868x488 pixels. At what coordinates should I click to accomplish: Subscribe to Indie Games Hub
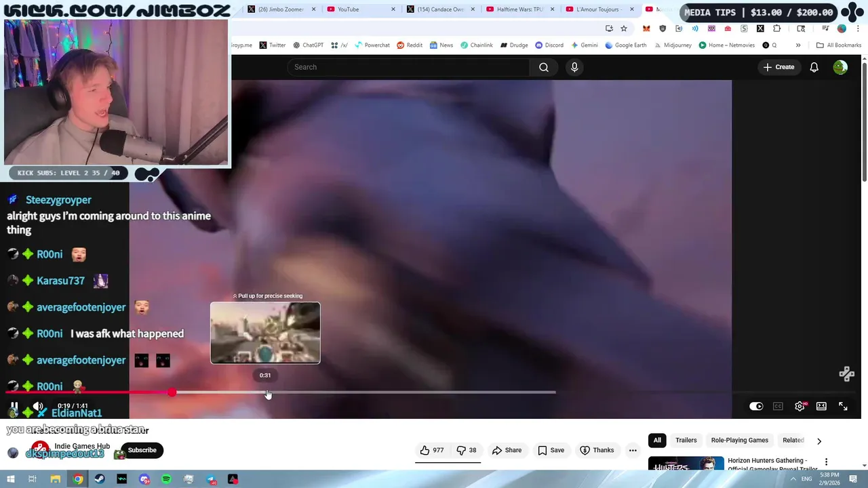(142, 450)
